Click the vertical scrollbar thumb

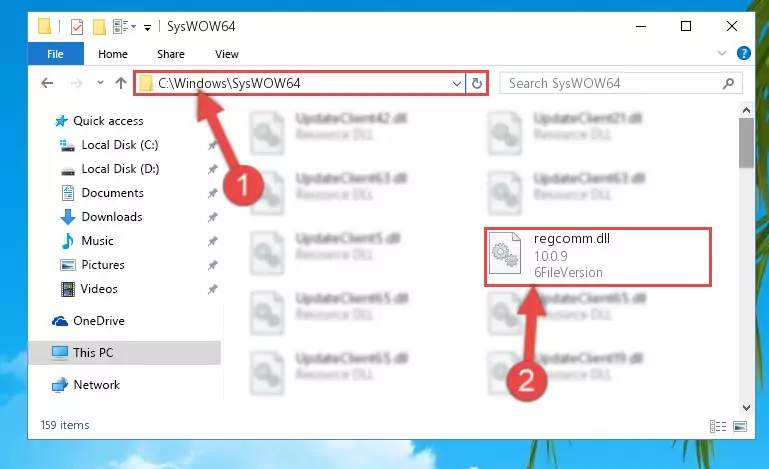746,143
